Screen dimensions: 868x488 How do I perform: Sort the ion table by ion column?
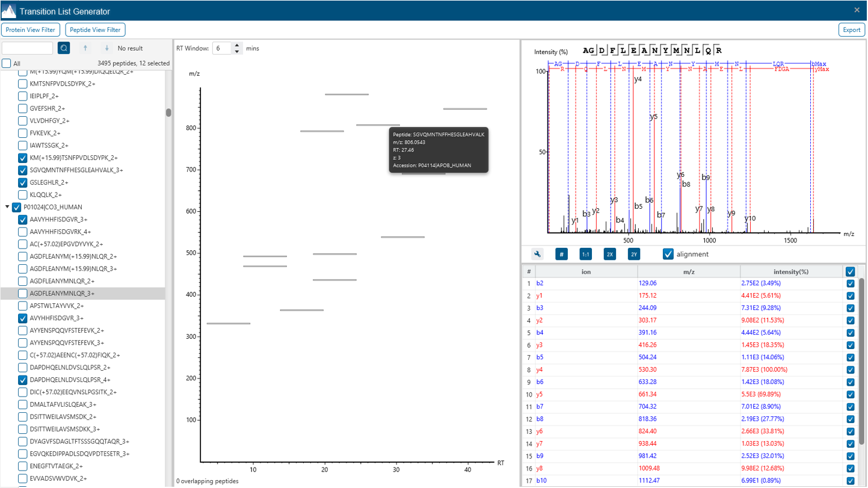[x=586, y=272]
